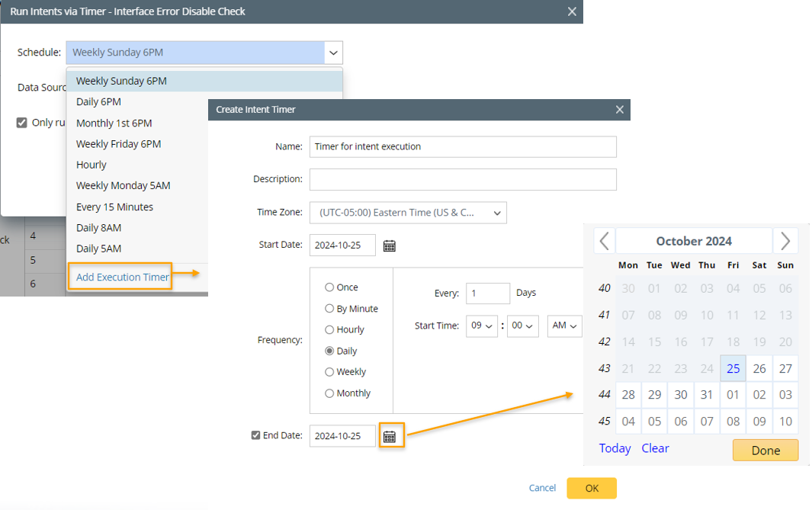Open the End Date calendar icon
This screenshot has height=510, width=812.
(x=389, y=436)
